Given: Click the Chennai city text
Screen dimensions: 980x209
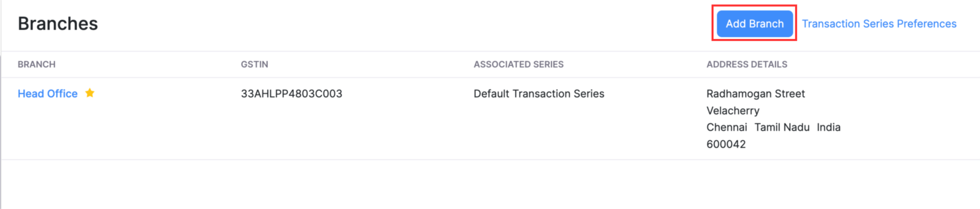Looking at the screenshot, I should point(726,127).
